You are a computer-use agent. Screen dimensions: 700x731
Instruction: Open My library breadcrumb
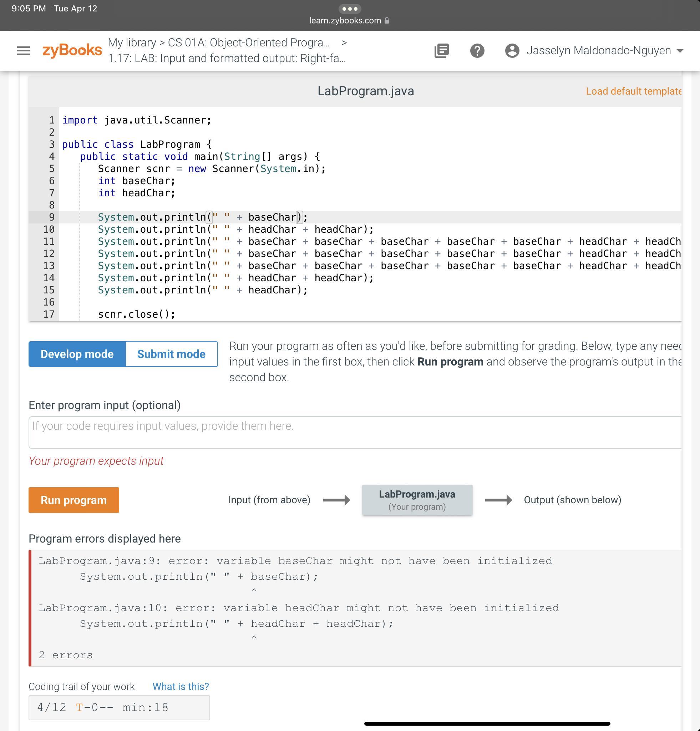[132, 42]
